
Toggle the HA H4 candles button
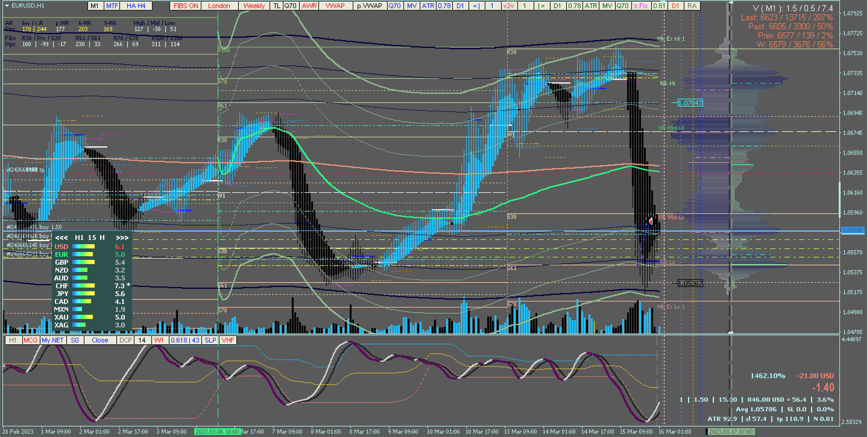136,6
